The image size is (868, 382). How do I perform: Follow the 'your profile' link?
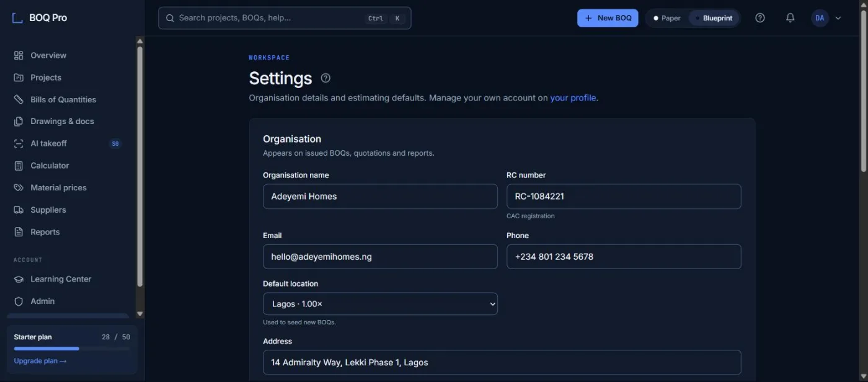click(573, 98)
